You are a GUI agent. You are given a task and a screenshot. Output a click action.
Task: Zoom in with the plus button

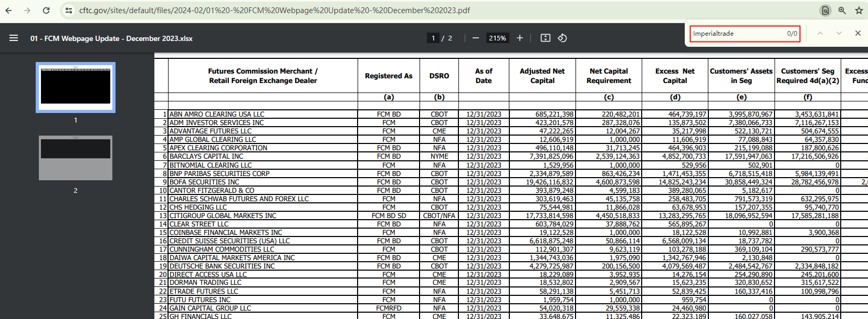point(520,38)
